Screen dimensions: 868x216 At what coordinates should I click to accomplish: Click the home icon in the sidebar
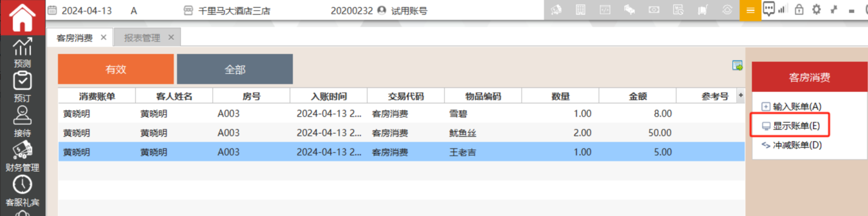click(x=22, y=17)
